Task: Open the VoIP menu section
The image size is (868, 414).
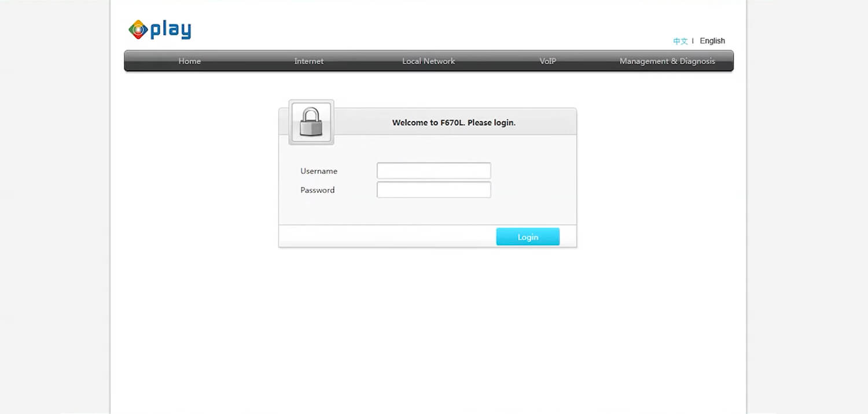Action: tap(548, 61)
